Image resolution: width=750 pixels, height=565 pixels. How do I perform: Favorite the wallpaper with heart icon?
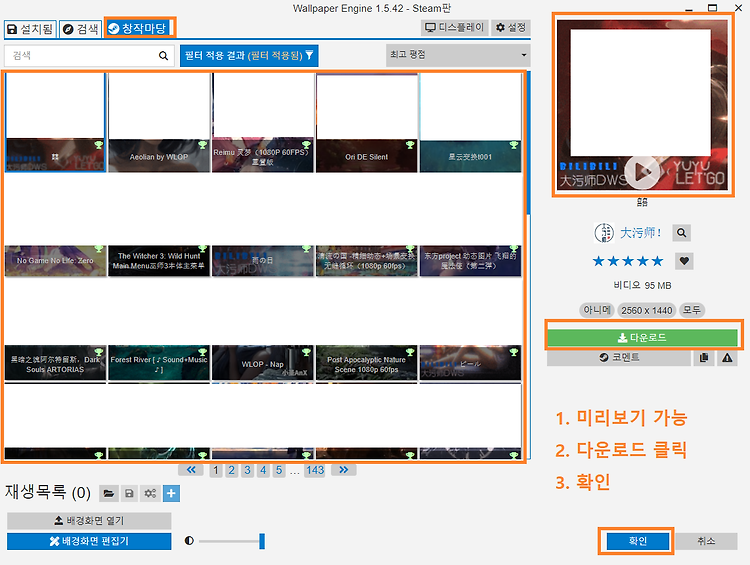coord(684,261)
